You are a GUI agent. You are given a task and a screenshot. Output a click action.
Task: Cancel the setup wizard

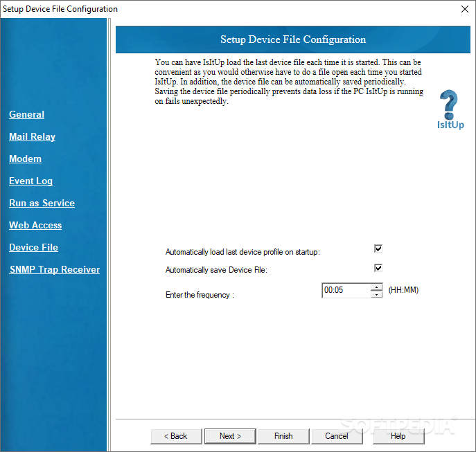[x=337, y=436]
